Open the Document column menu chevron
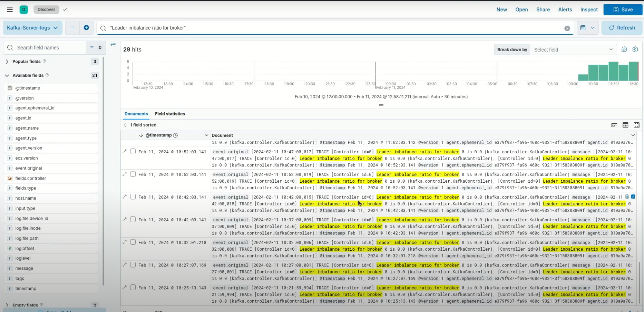This screenshot has height=312, width=644. 633,135
